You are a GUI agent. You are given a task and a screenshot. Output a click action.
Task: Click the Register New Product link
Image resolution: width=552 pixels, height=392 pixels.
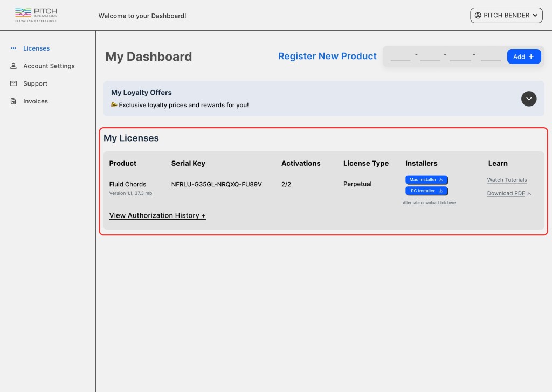click(327, 56)
